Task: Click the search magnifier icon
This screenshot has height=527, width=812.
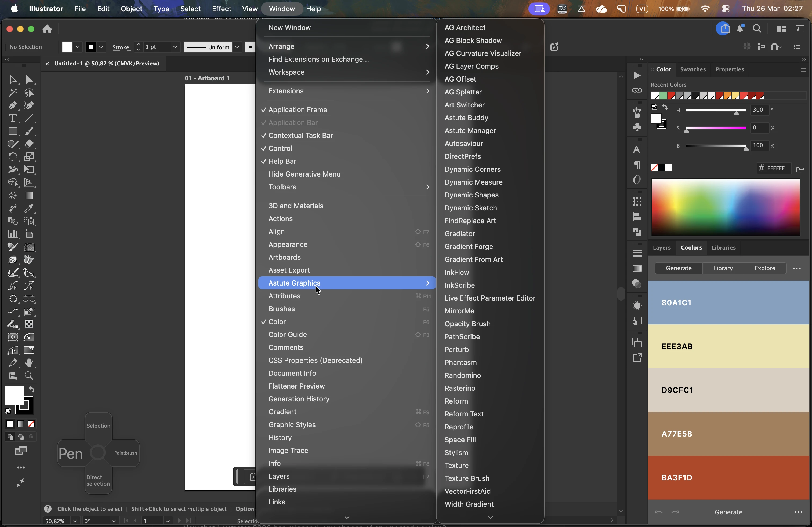Action: pyautogui.click(x=757, y=29)
